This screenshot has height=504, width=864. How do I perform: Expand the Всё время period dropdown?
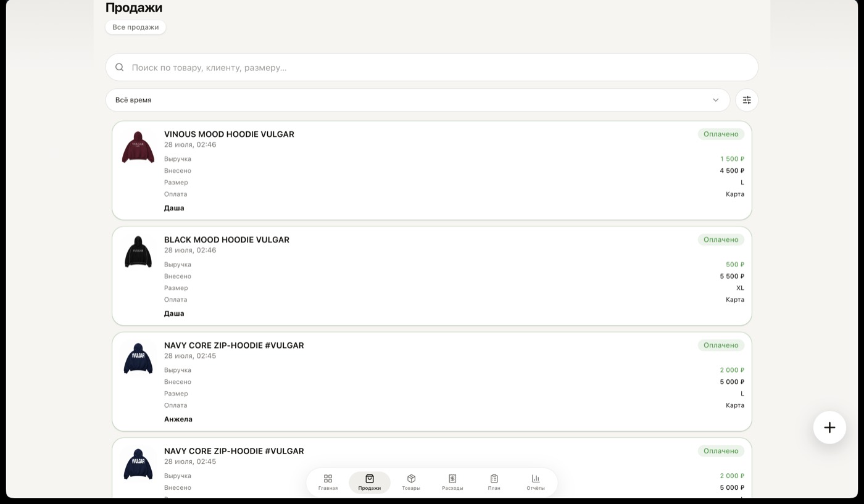(418, 100)
